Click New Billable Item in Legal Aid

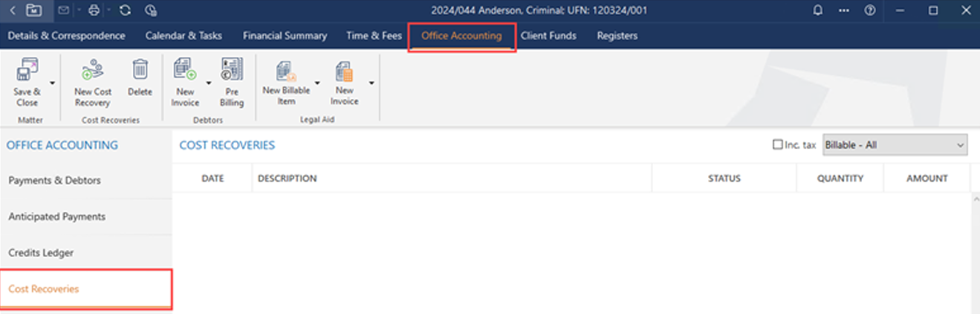(286, 72)
